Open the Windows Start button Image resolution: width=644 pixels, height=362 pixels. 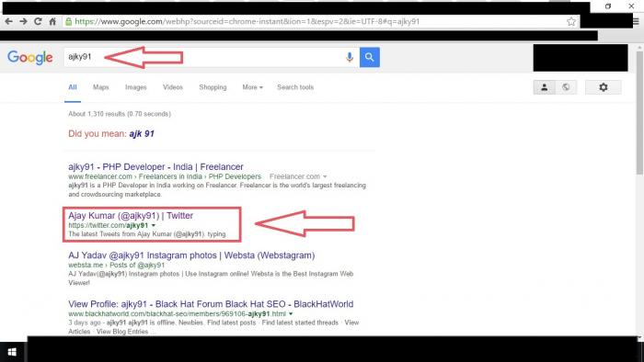point(12,352)
